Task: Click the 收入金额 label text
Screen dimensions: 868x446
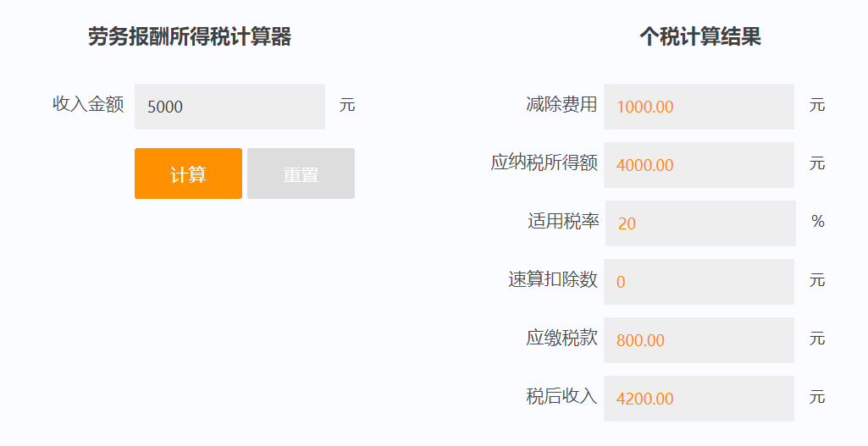Action: (x=88, y=104)
